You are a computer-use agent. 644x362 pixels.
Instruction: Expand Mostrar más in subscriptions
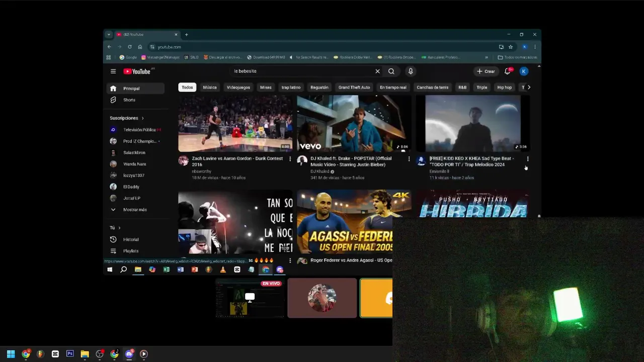point(135,210)
